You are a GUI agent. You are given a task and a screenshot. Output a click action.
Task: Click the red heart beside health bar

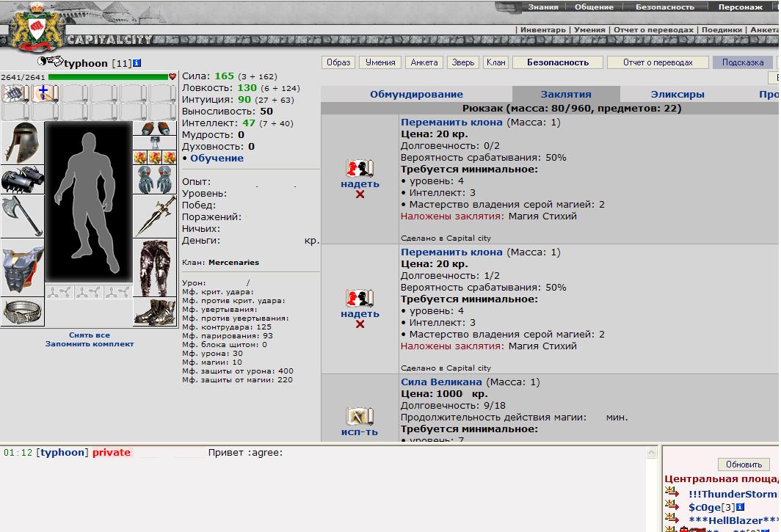click(x=172, y=77)
